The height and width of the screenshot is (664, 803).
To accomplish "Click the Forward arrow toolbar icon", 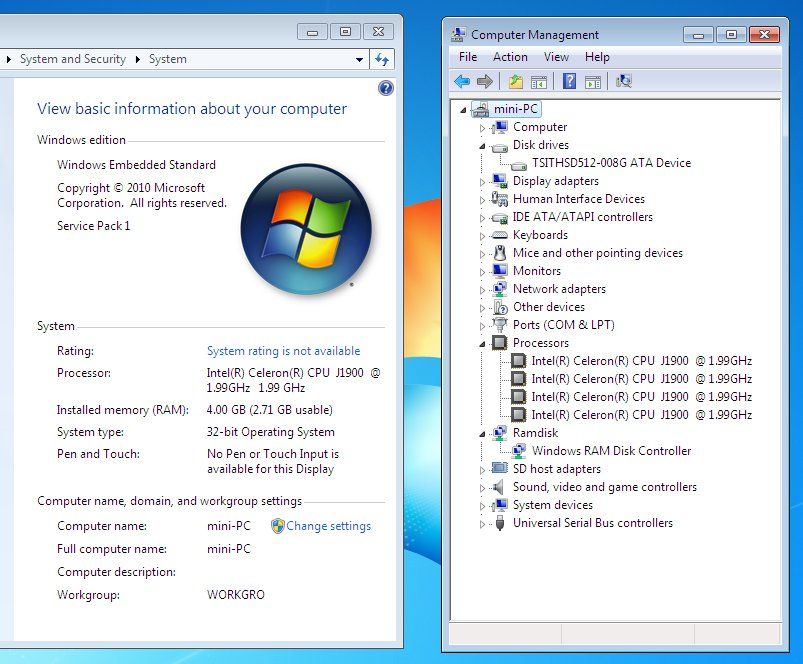I will [484, 81].
